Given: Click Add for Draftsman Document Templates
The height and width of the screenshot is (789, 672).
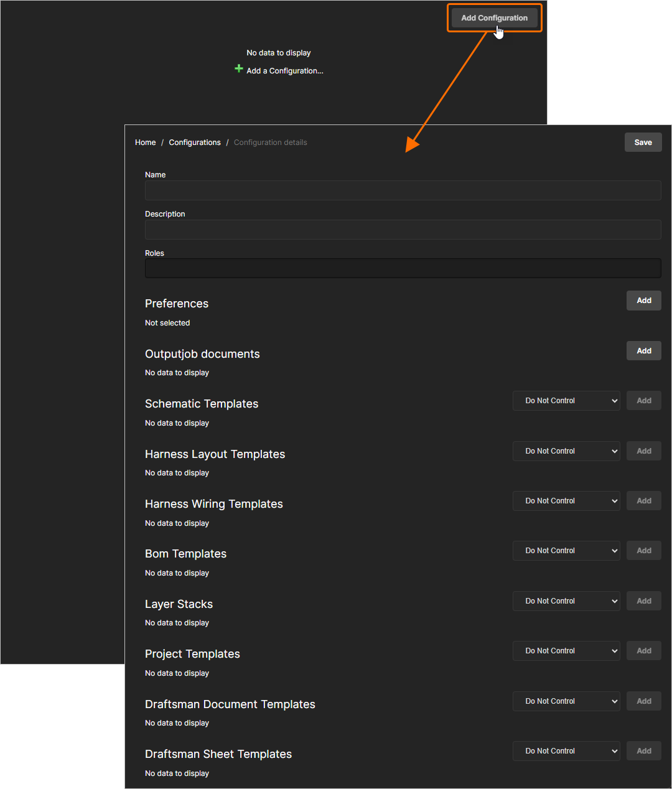Looking at the screenshot, I should pos(644,701).
